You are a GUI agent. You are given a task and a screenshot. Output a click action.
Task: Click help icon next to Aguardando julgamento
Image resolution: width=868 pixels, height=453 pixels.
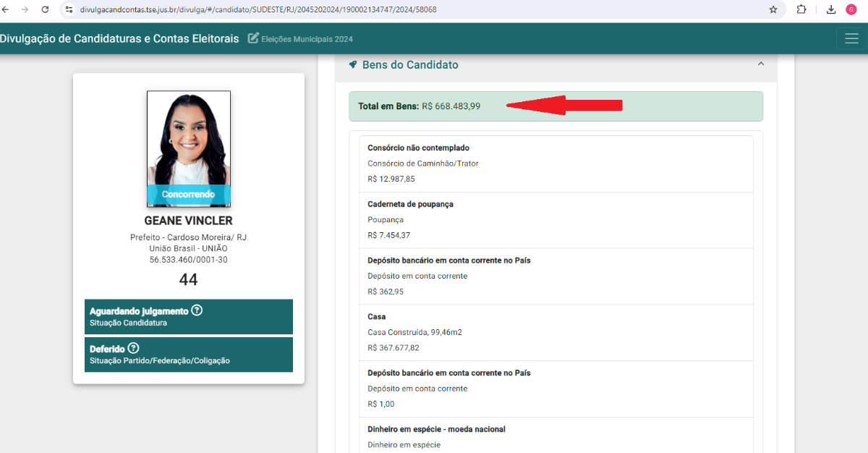197,310
